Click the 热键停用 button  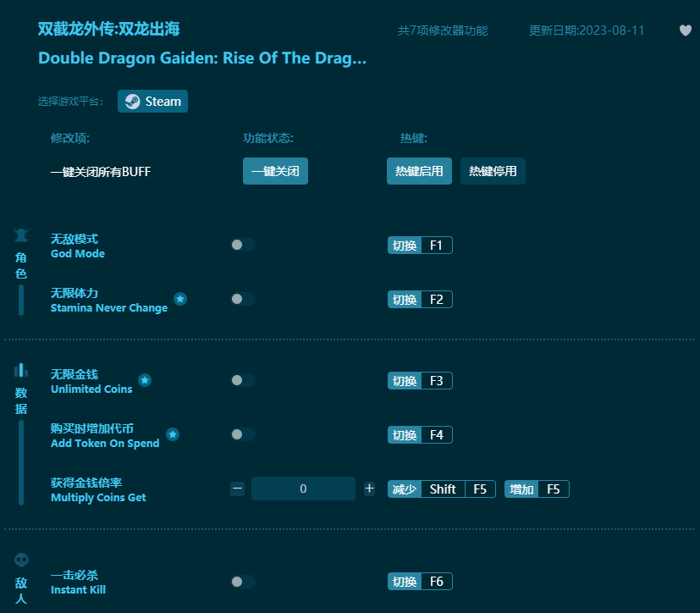(x=493, y=170)
